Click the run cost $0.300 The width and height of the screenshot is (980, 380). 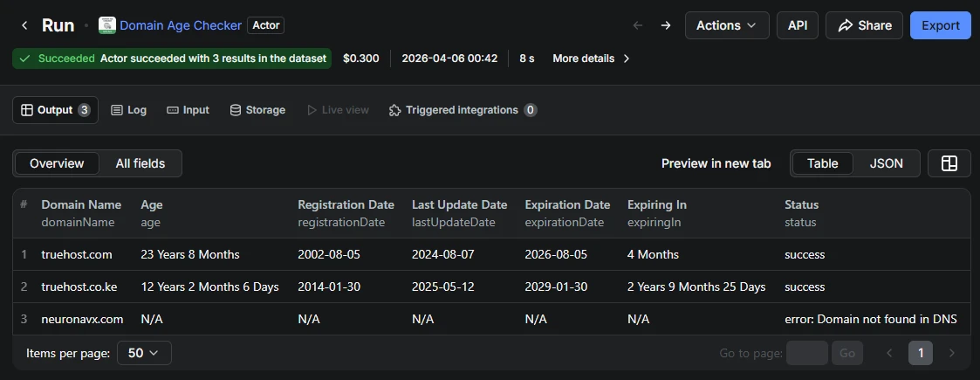(x=360, y=59)
